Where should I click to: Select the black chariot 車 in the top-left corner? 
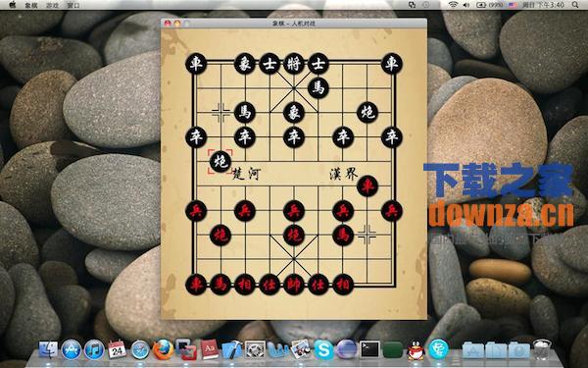pyautogui.click(x=196, y=64)
